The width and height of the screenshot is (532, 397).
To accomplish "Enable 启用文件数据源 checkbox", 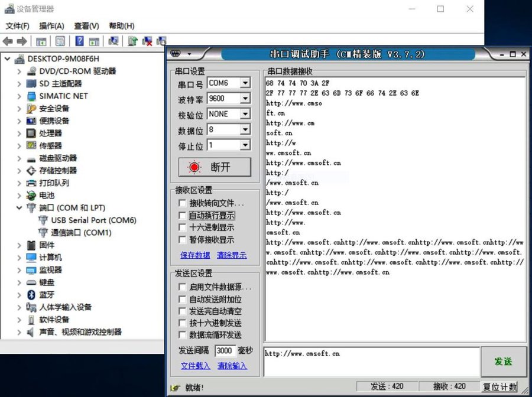I will click(183, 287).
